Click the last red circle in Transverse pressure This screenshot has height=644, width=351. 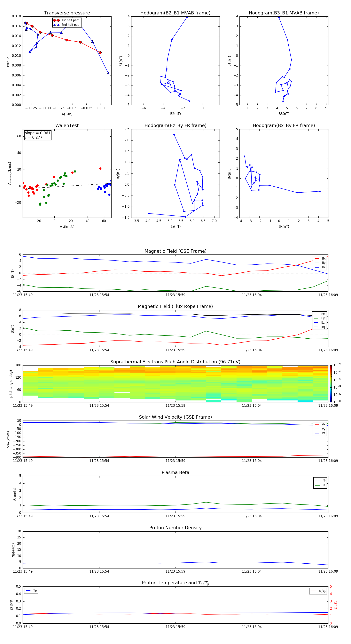pos(100,52)
